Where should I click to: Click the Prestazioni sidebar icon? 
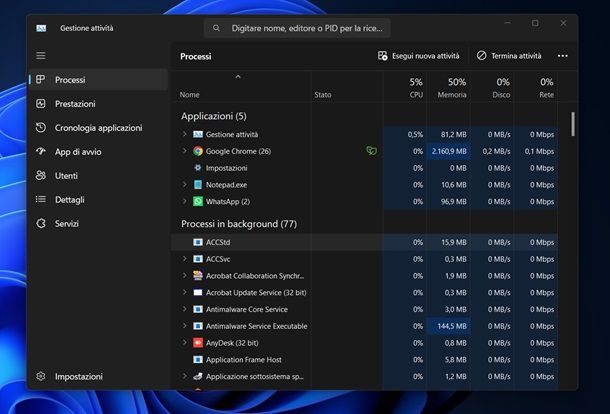tap(40, 104)
